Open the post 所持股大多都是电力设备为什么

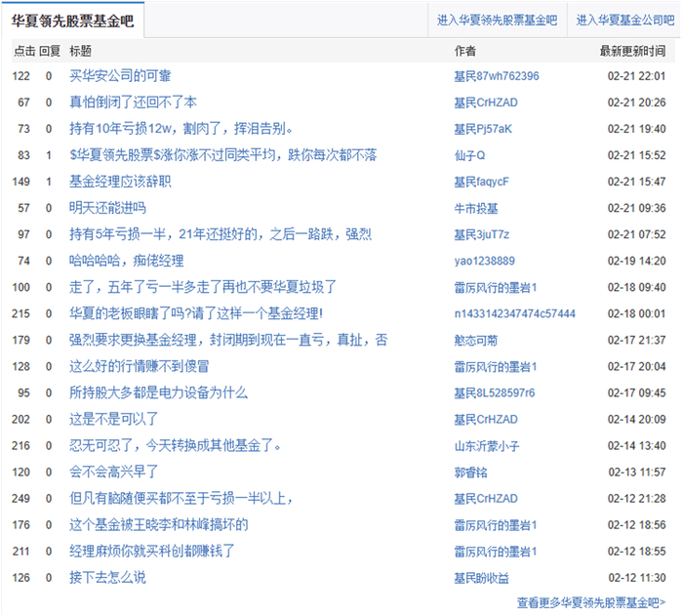coord(158,392)
